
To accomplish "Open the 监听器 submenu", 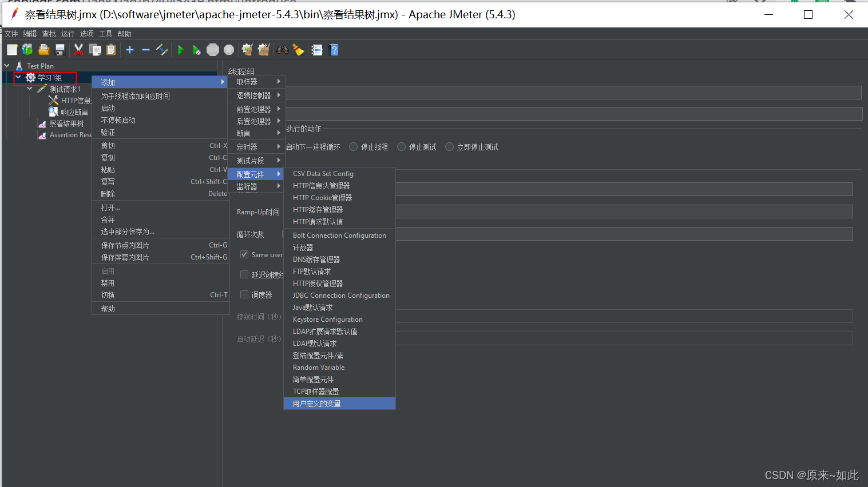I will [257, 186].
